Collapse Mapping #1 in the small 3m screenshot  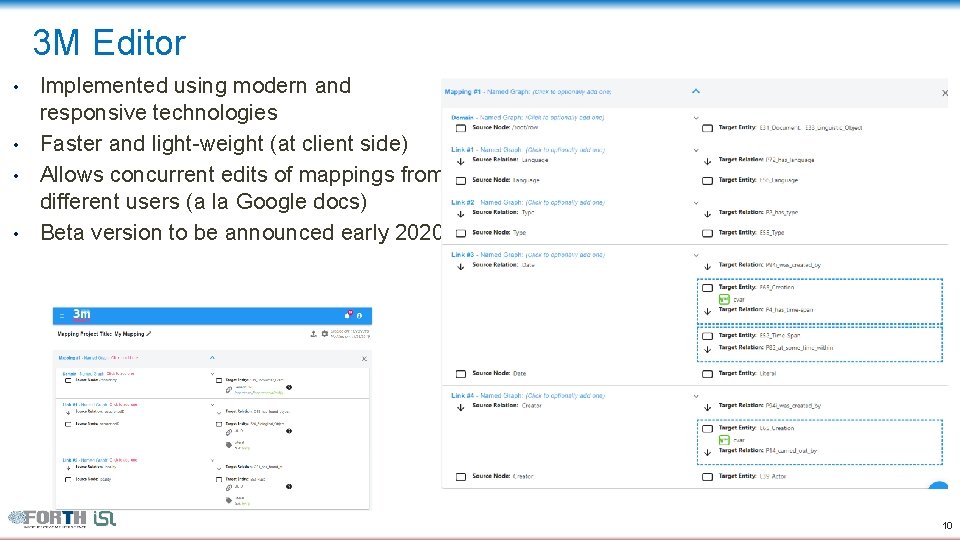click(x=212, y=358)
